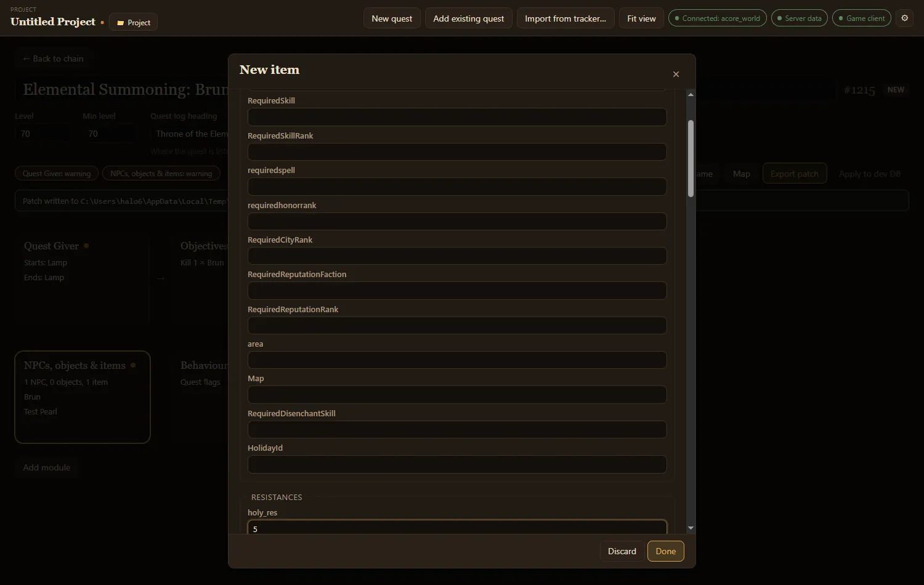Click the Level field showing 70
Image resolution: width=924 pixels, height=585 pixels.
point(42,134)
